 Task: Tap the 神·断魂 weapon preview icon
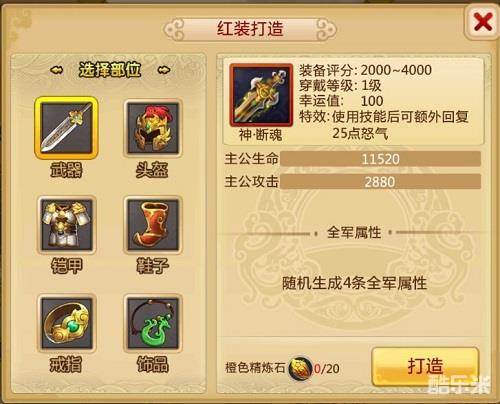click(261, 95)
